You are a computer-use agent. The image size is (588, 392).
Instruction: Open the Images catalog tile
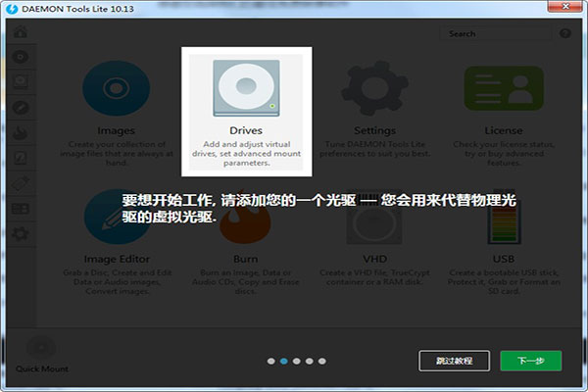117,98
